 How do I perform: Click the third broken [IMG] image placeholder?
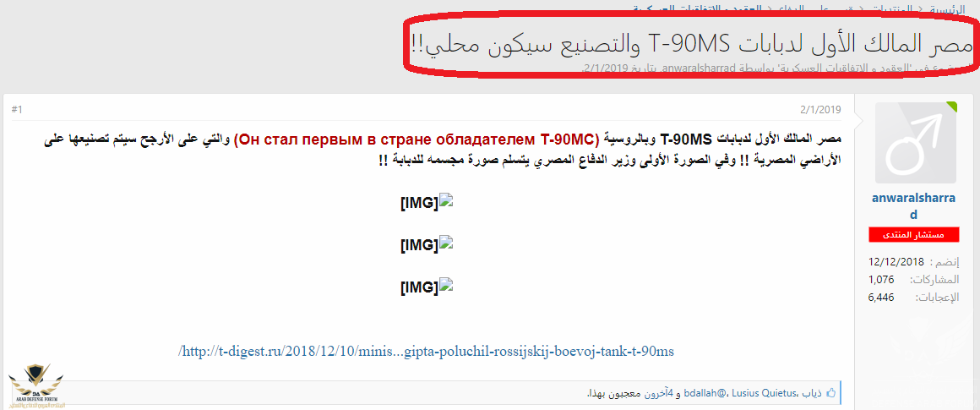coord(427,287)
